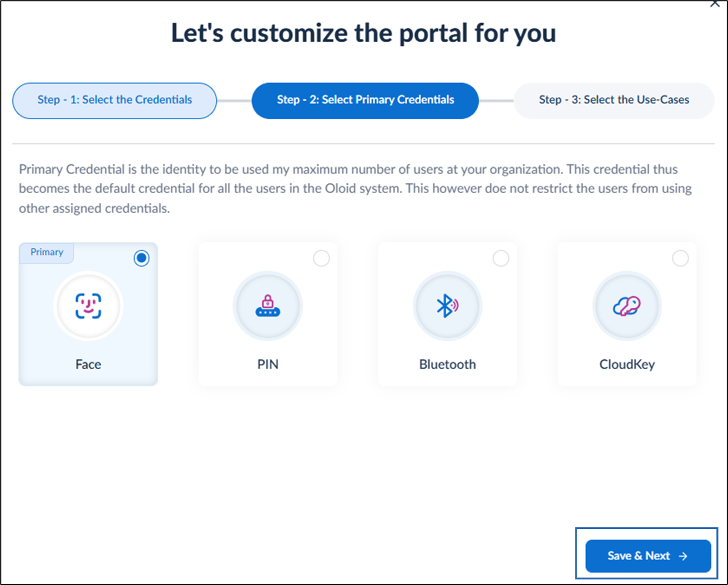Jump to Step 3: Select the Use-Cases
The width and height of the screenshot is (728, 585).
[614, 100]
